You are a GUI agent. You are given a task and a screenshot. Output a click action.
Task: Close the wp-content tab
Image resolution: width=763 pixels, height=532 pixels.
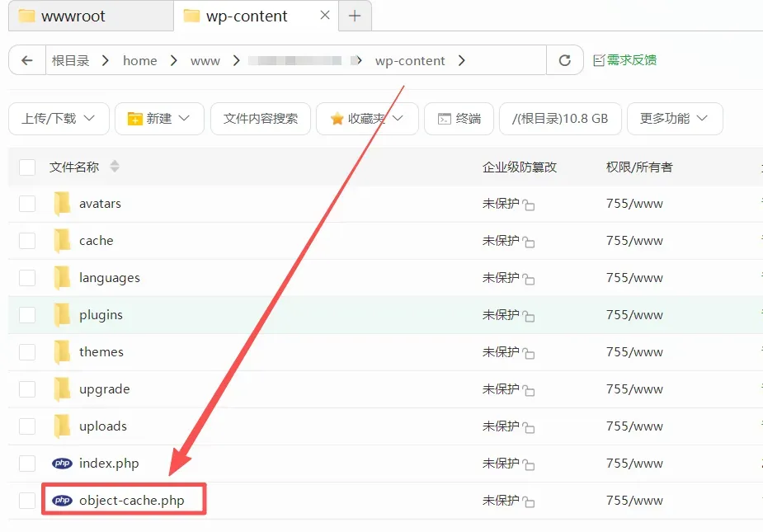click(x=325, y=16)
